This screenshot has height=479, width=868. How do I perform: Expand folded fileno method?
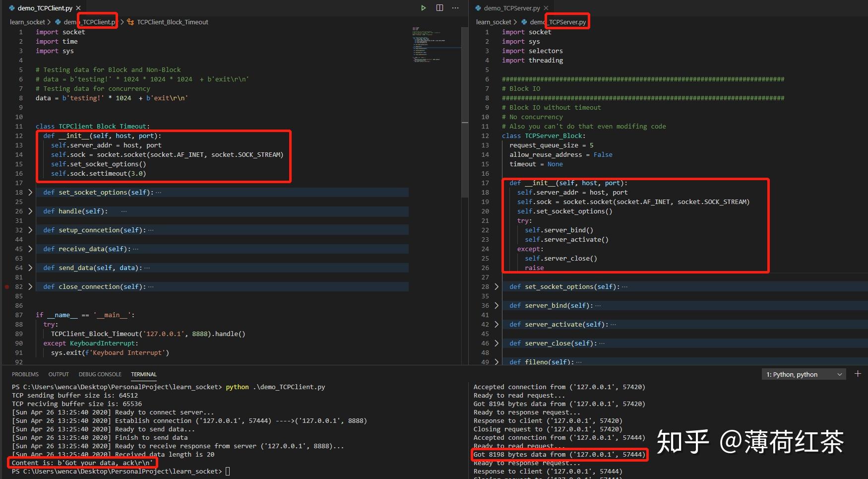(x=496, y=362)
